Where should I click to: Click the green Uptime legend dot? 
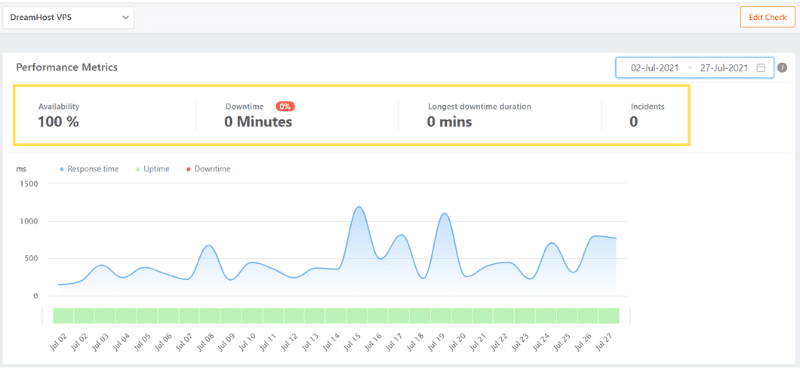point(137,169)
